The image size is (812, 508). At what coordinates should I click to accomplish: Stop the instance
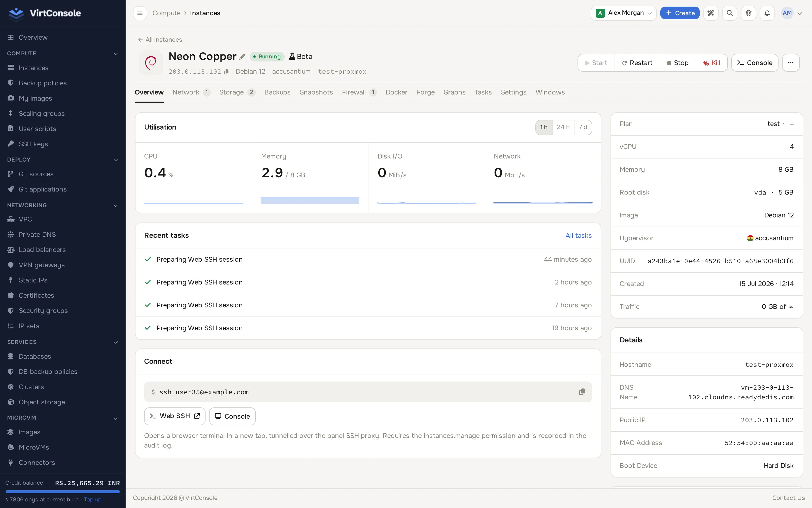tap(678, 63)
